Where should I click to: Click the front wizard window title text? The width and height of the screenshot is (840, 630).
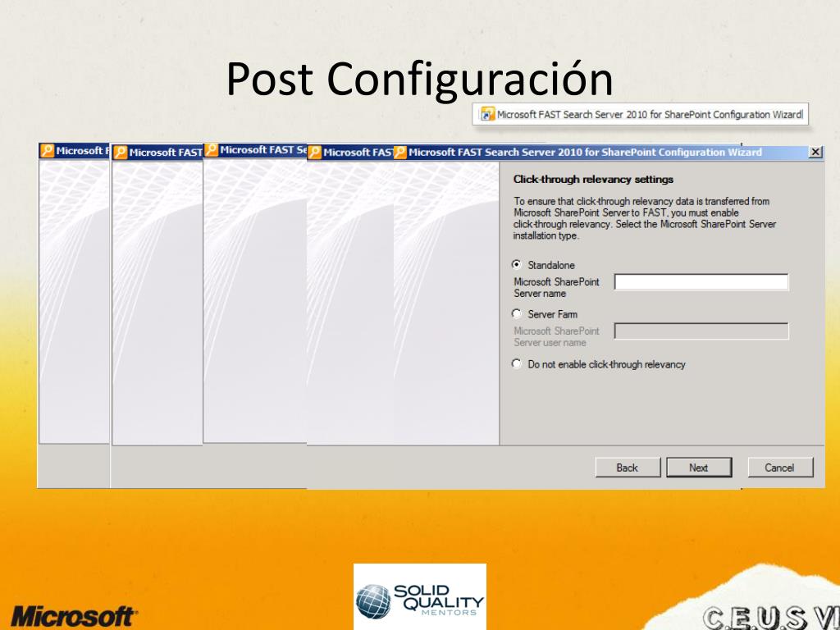(585, 153)
